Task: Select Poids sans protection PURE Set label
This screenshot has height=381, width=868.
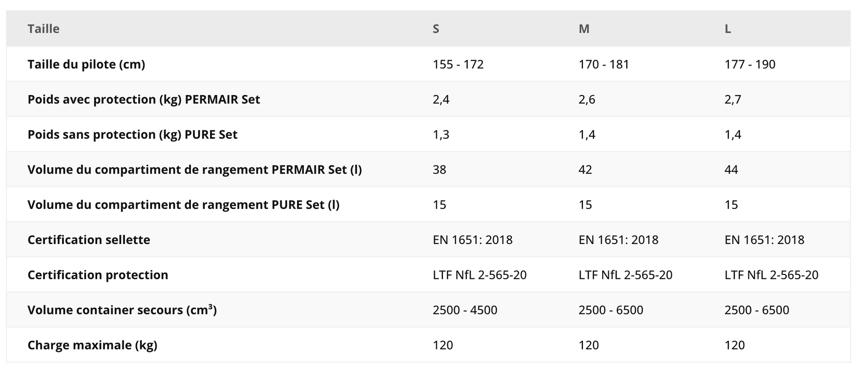Action: [x=132, y=134]
